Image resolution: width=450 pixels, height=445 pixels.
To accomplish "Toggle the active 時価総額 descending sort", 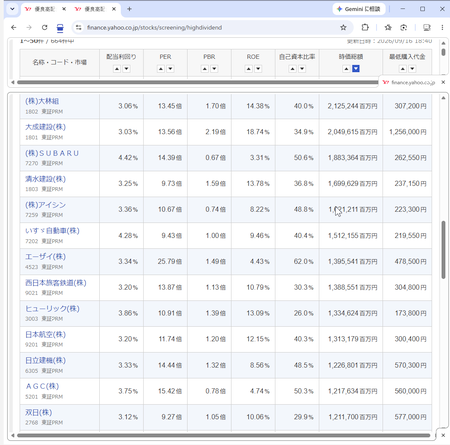I will click(x=356, y=69).
